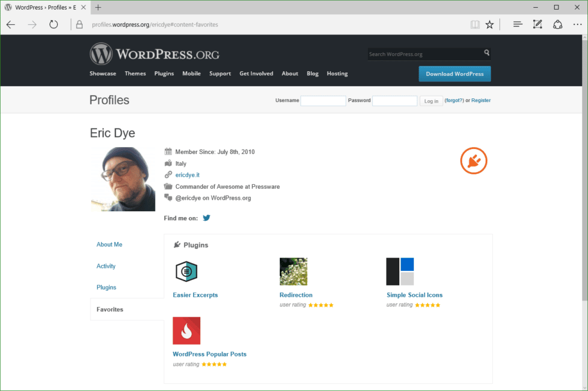Click '@ericdye on WordPress.org' text

tap(213, 198)
